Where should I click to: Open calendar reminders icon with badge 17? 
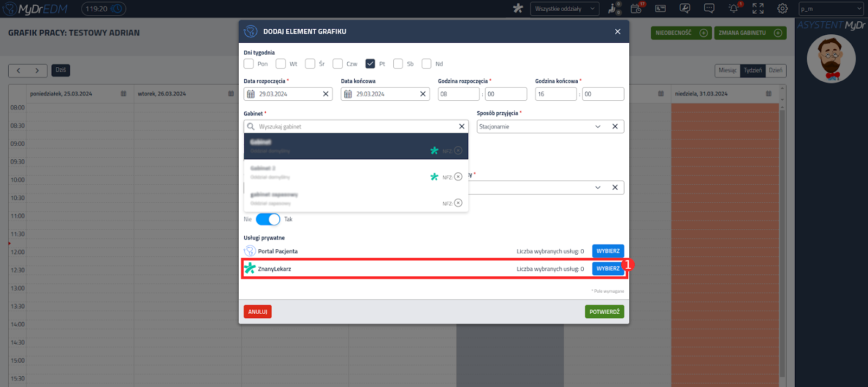(x=637, y=8)
